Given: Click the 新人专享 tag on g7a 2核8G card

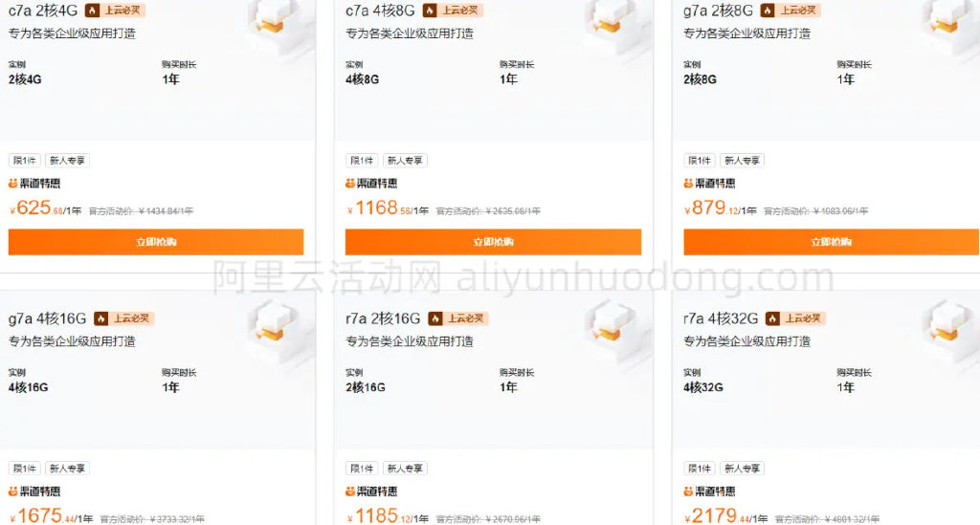Looking at the screenshot, I should pyautogui.click(x=743, y=161).
